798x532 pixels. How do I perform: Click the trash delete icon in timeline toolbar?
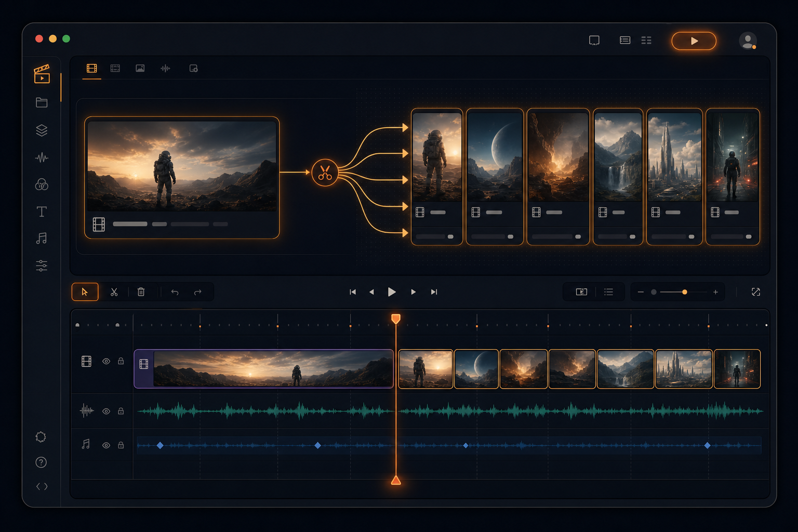point(141,292)
